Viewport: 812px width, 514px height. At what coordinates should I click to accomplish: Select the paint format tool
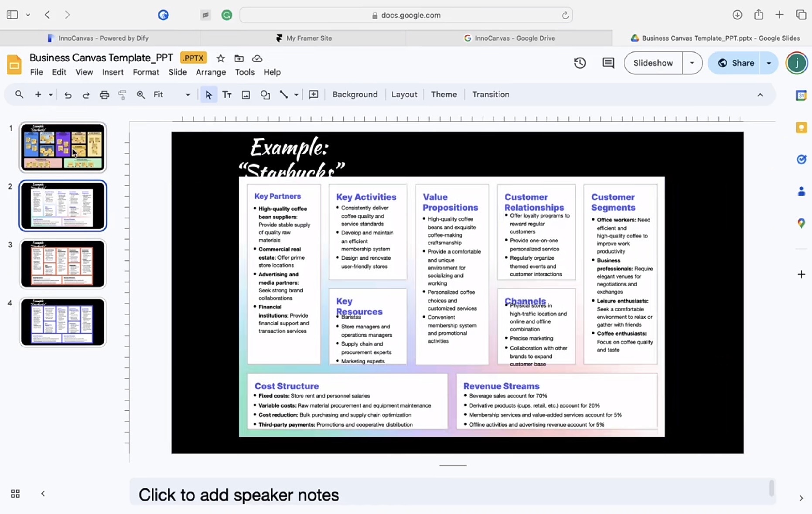pos(123,95)
